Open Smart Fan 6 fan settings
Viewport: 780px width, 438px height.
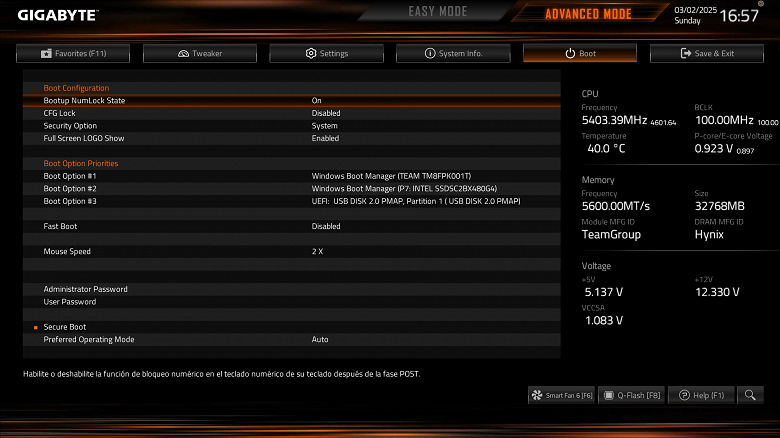[561, 395]
